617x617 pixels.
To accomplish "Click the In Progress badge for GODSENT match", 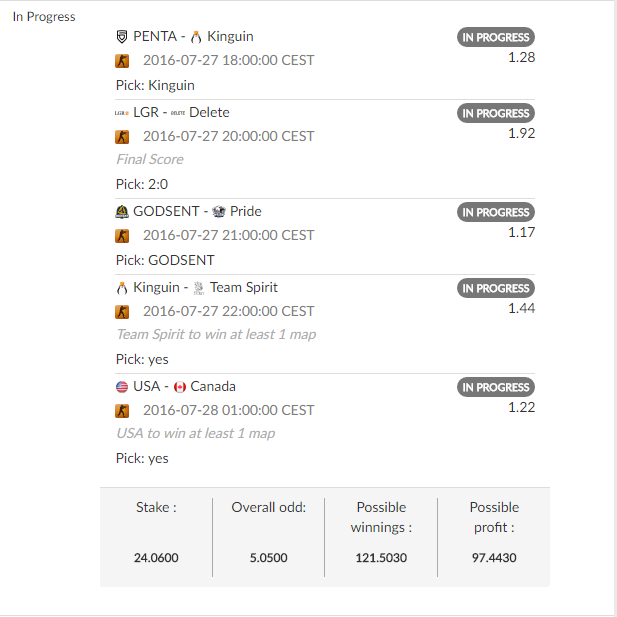I will pyautogui.click(x=496, y=212).
